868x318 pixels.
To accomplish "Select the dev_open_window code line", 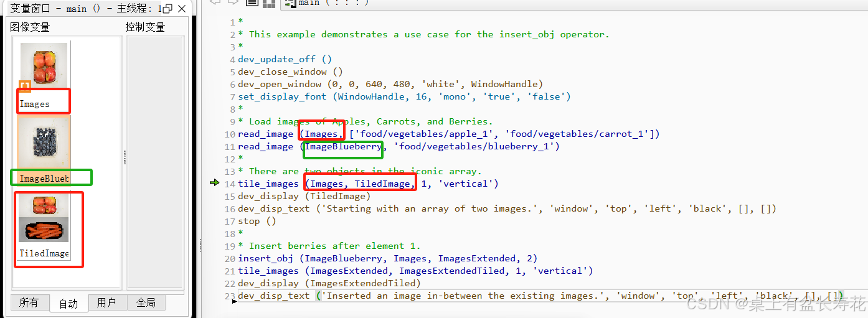I will [390, 85].
